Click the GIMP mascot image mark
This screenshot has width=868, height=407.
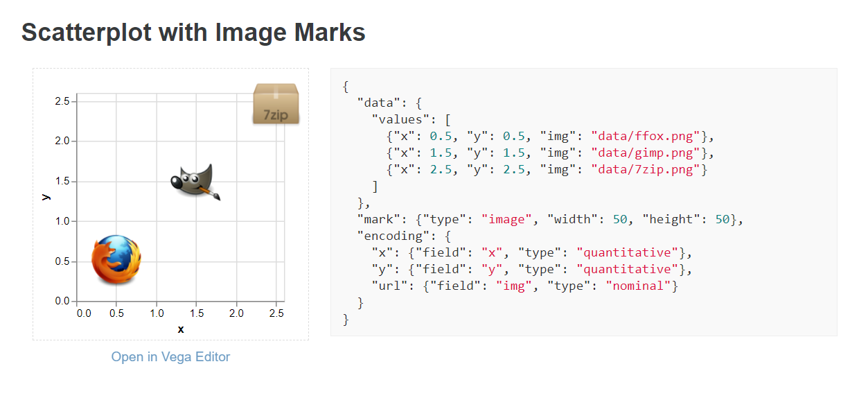pyautogui.click(x=196, y=182)
